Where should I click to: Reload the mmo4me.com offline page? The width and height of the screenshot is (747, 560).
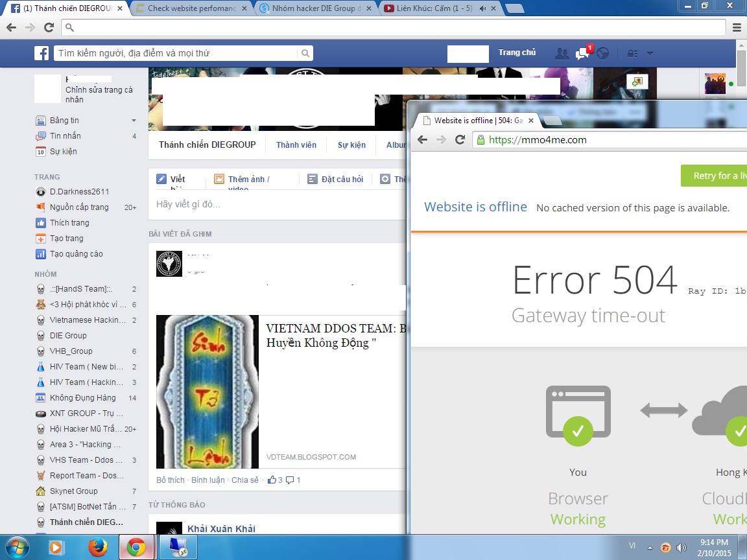click(460, 139)
